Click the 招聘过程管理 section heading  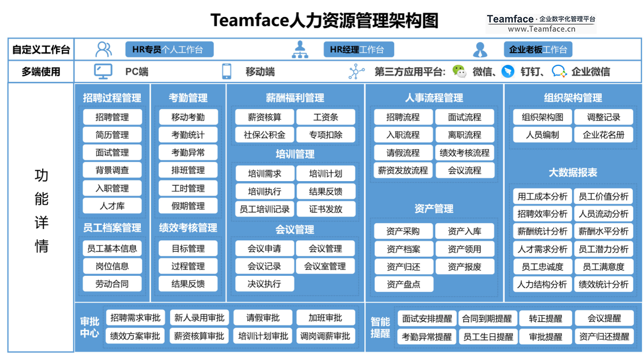coord(112,98)
